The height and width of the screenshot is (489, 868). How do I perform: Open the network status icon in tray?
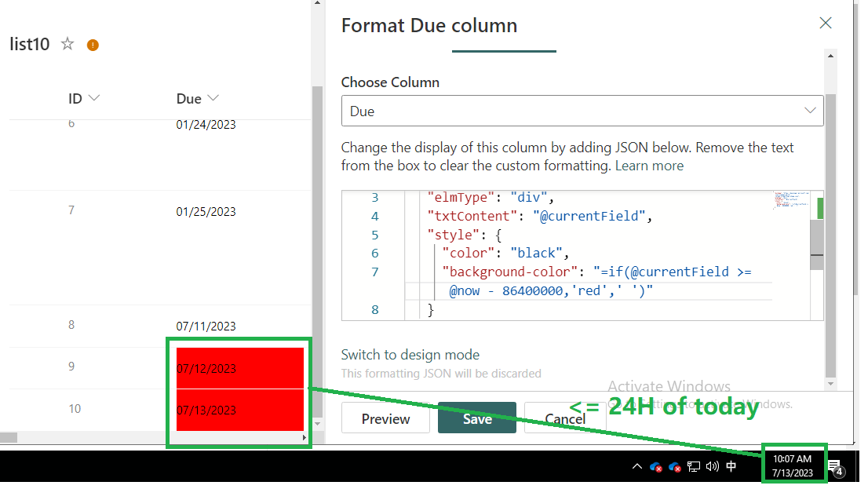[x=693, y=466]
